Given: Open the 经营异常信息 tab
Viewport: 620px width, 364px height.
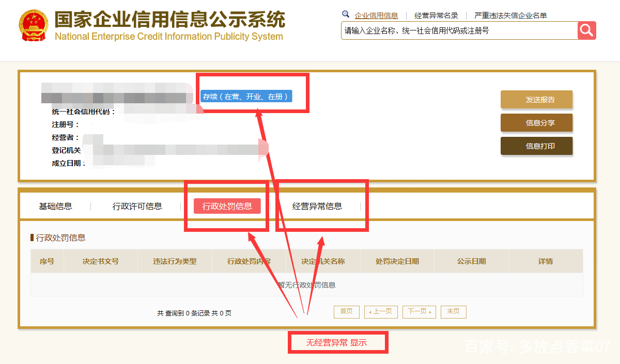Looking at the screenshot, I should pyautogui.click(x=318, y=206).
